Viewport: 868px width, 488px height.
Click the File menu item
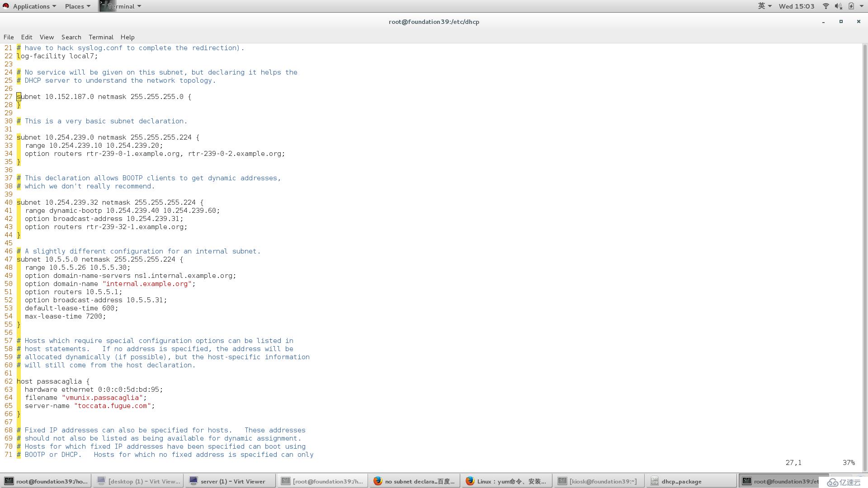[x=9, y=37]
